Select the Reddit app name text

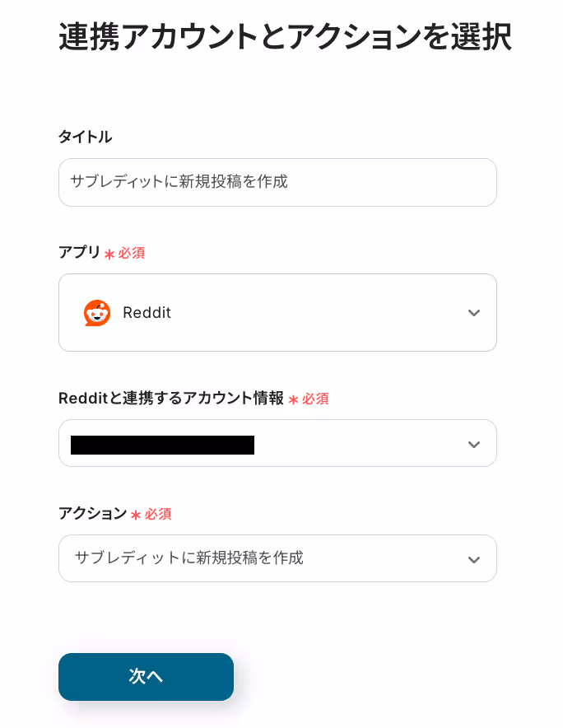[147, 313]
